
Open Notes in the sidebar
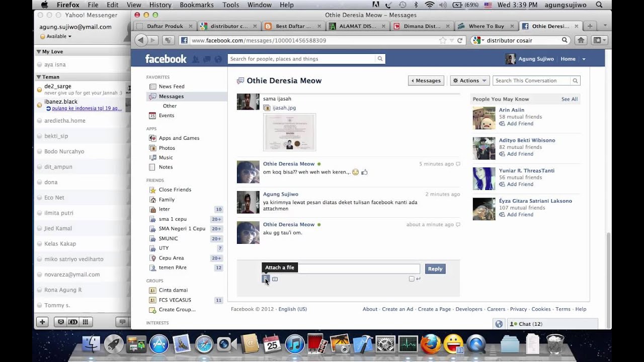[x=166, y=167]
